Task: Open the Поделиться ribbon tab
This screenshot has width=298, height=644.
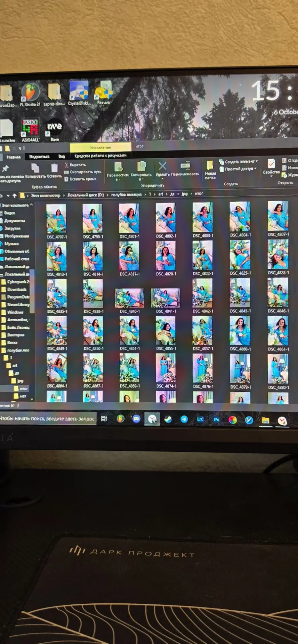Action: tap(39, 157)
